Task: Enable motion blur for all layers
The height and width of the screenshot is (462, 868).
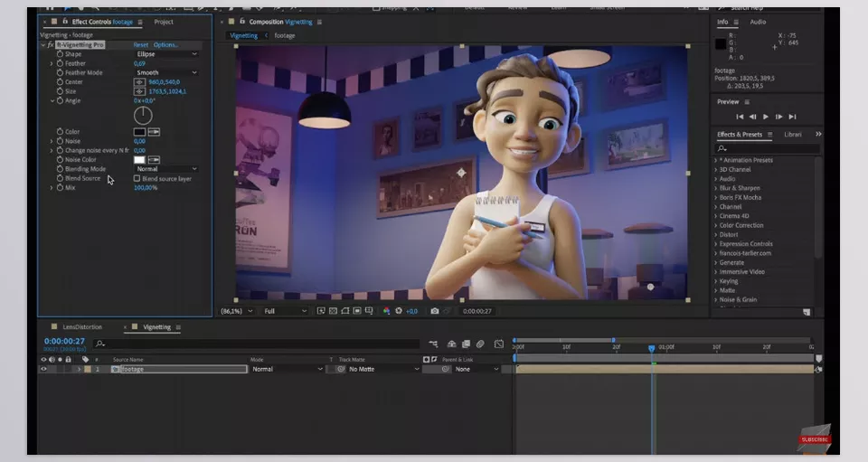Action: click(480, 344)
